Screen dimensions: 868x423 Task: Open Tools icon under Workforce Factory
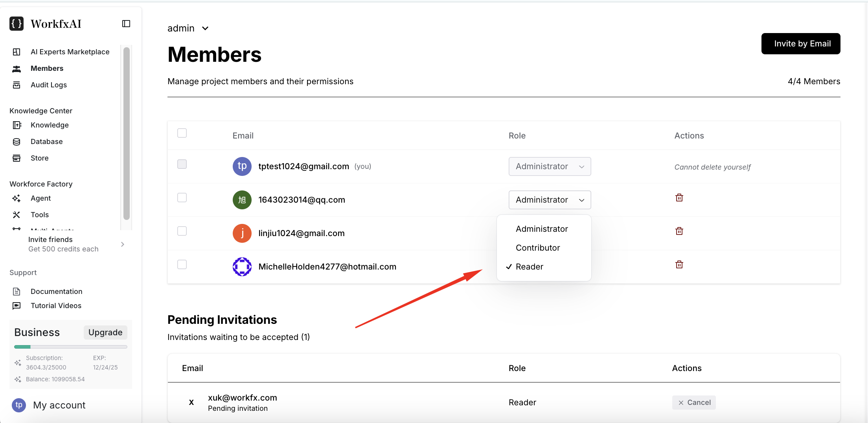[x=17, y=215]
